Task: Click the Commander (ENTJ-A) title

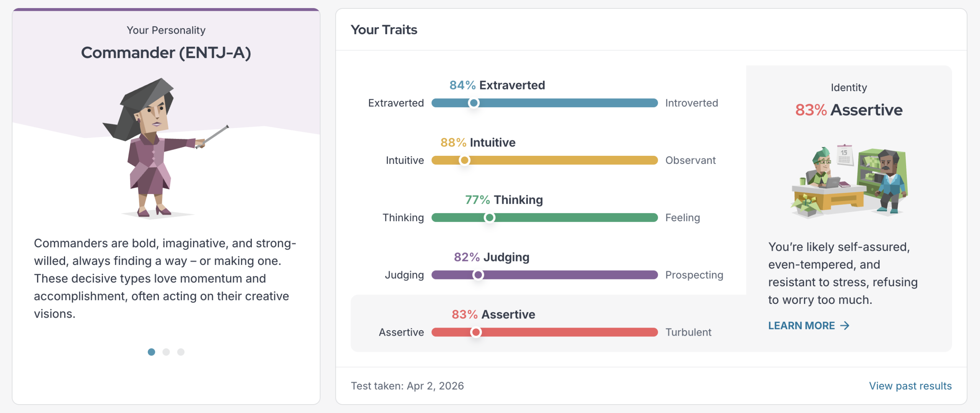Action: (x=166, y=52)
